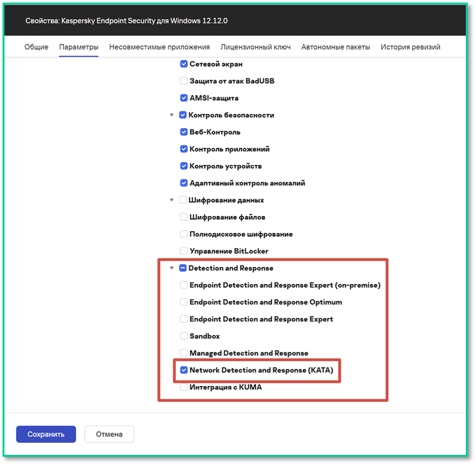Enable Endpoint Detection and Response Optimum checkbox

pos(184,302)
